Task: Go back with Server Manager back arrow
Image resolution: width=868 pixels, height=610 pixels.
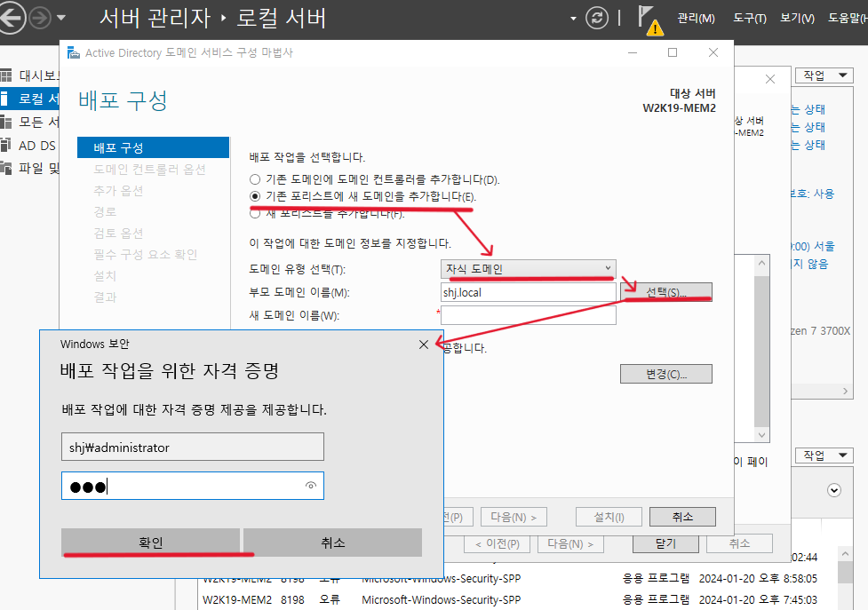Action: [12, 18]
